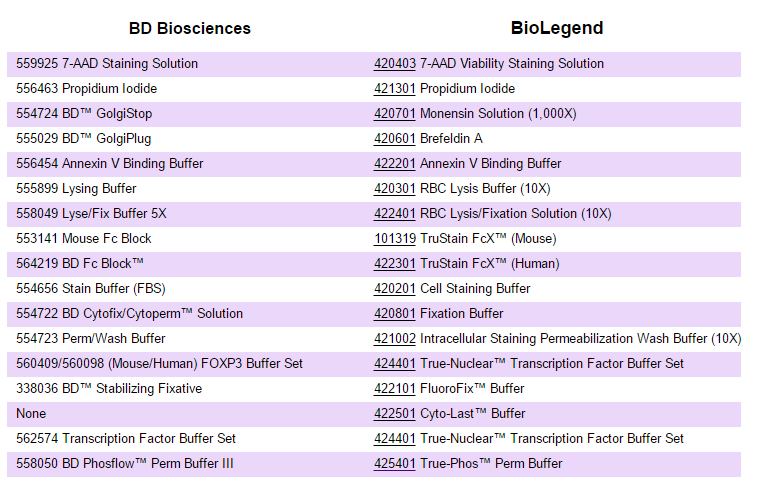This screenshot has height=482, width=762.
Task: Click the BioLegend column heading
Action: (x=557, y=28)
